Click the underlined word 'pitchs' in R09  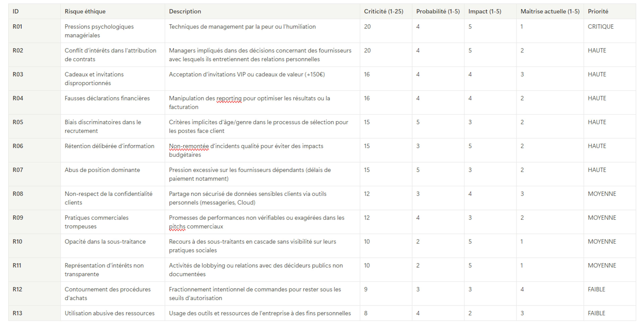177,227
